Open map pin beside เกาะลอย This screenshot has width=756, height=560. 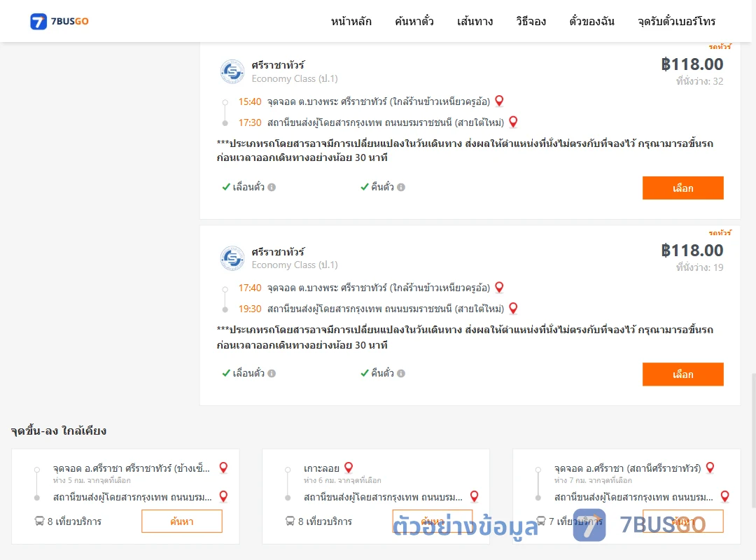coord(349,468)
